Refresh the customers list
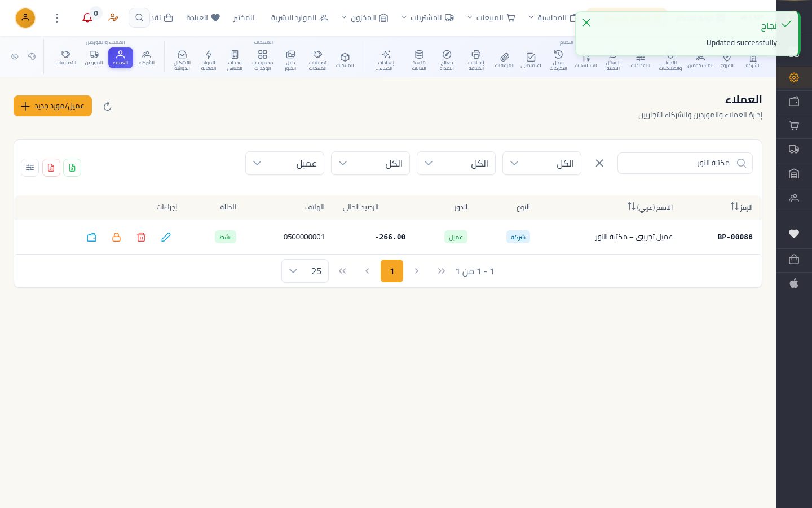812x508 pixels. coord(108,106)
